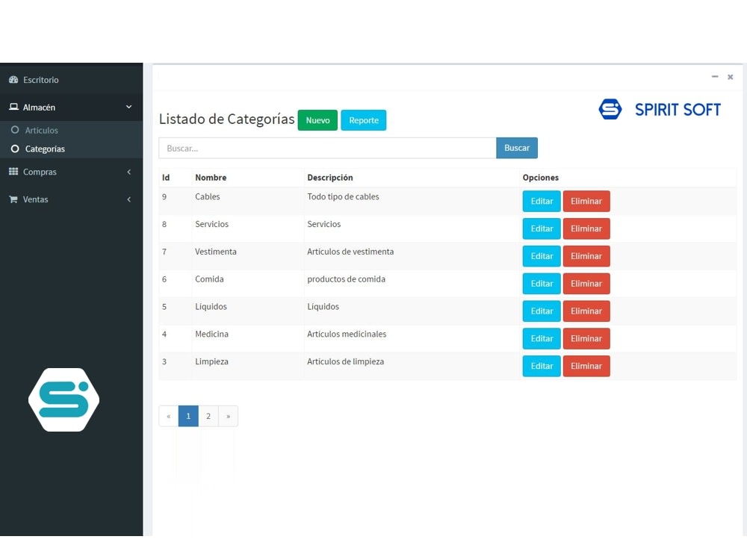Edit the Cables category
This screenshot has width=747, height=560.
(541, 201)
